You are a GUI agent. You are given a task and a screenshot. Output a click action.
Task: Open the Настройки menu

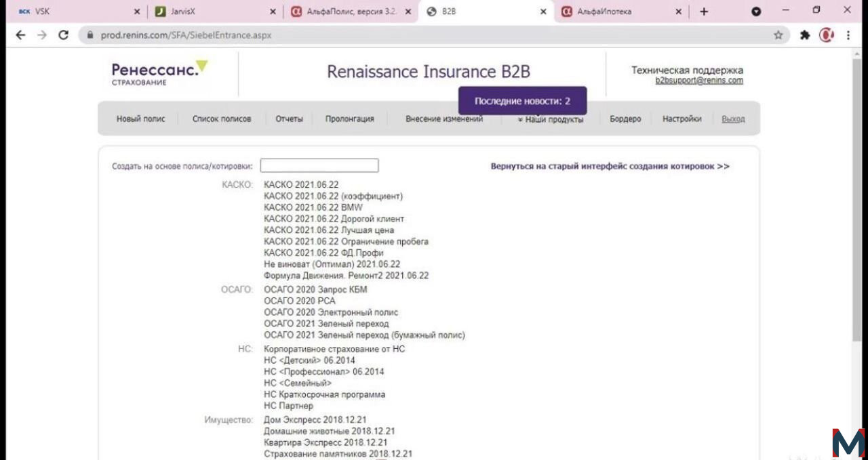[682, 119]
